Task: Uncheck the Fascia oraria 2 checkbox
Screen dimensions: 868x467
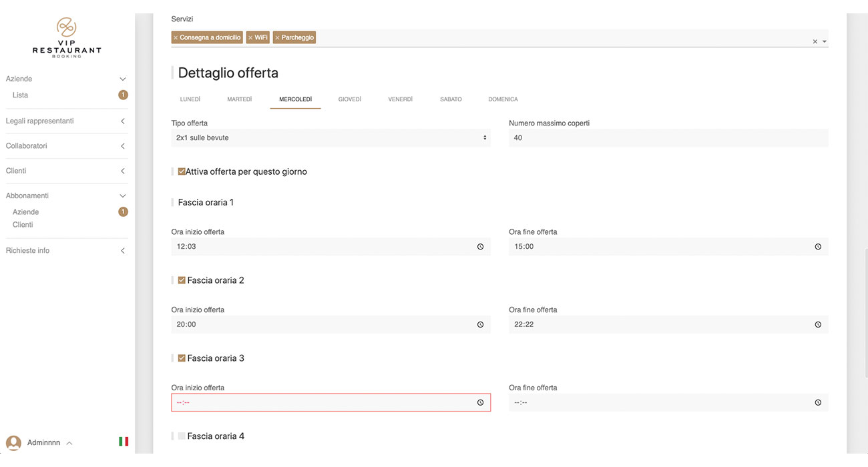Action: [182, 280]
